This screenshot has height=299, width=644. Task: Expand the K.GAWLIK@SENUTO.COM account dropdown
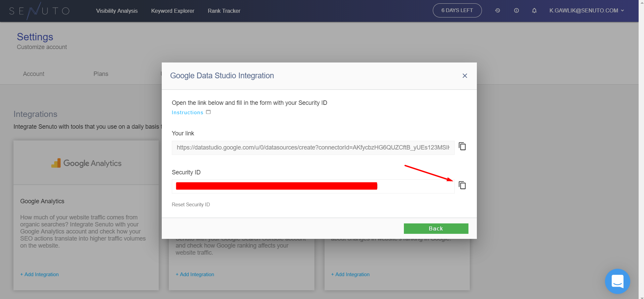pyautogui.click(x=587, y=11)
